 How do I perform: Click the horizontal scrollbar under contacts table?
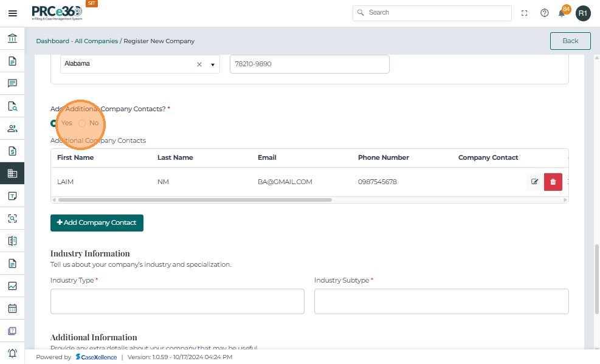(x=195, y=199)
